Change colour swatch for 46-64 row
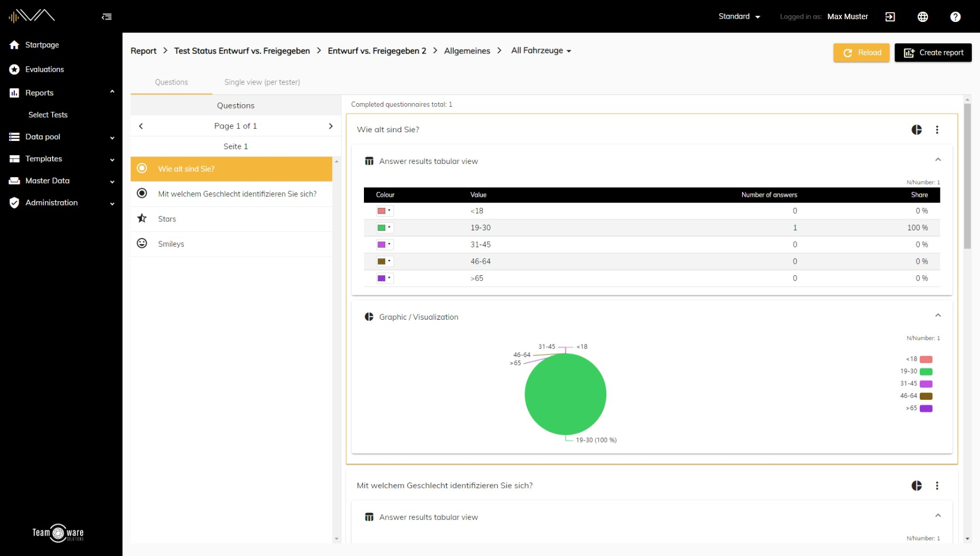Viewport: 980px width, 556px height. [x=384, y=261]
